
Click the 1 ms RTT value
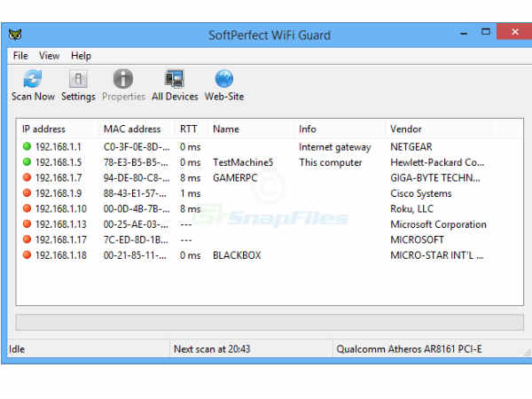[191, 193]
